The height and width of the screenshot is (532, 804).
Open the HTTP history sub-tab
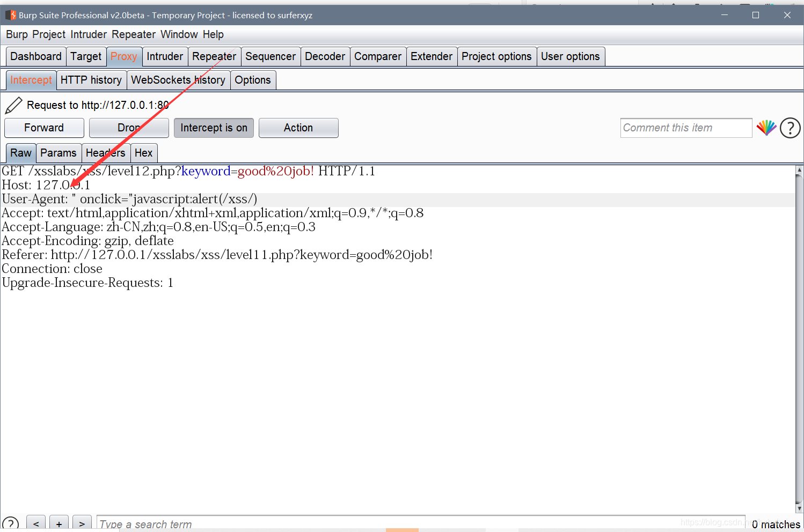coord(91,80)
